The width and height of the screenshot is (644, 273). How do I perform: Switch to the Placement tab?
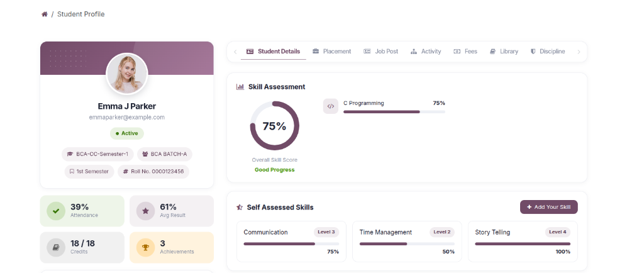(x=331, y=52)
